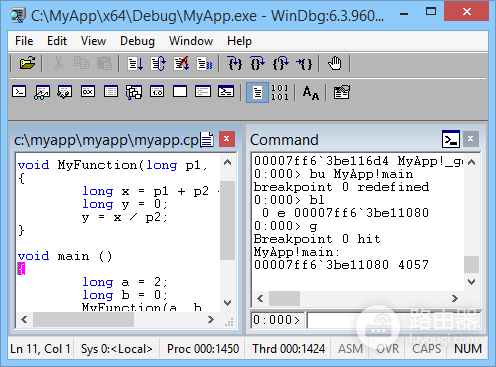The image size is (496, 367).
Task: Click Command window scroll left arrow
Action: click(x=260, y=298)
